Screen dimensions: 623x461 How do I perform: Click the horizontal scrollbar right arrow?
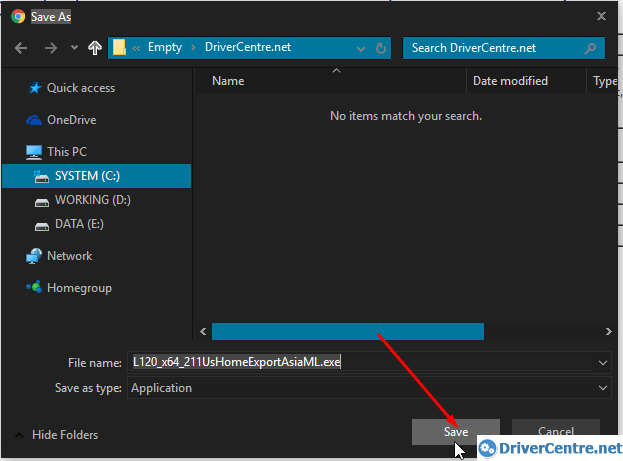click(608, 331)
